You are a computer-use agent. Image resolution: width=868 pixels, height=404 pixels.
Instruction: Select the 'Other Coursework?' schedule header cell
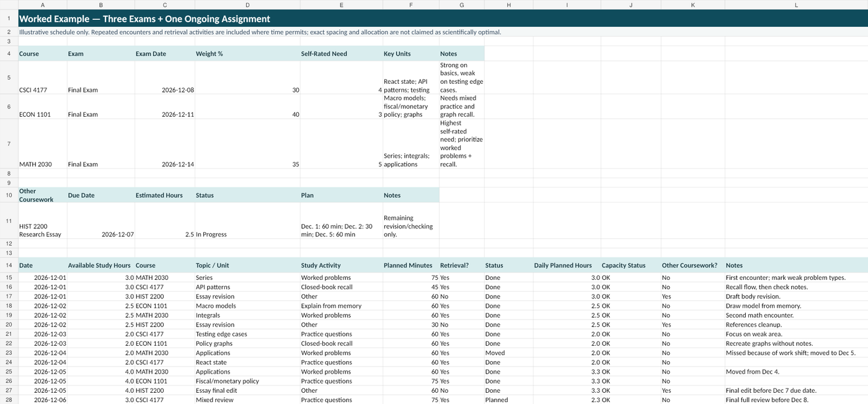(693, 266)
